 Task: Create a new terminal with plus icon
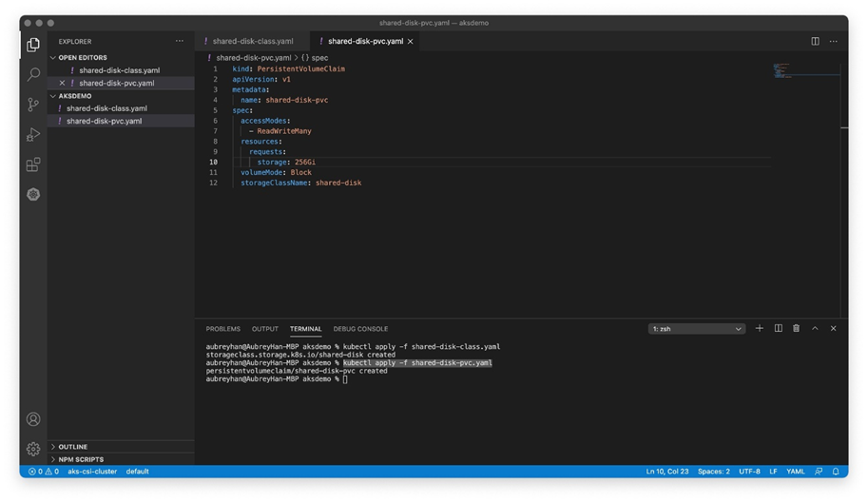click(x=759, y=328)
